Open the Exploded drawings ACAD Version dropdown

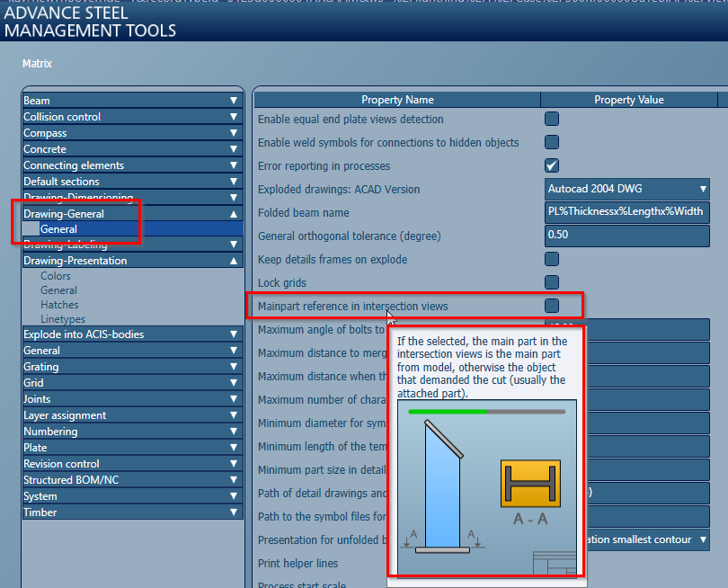click(701, 189)
